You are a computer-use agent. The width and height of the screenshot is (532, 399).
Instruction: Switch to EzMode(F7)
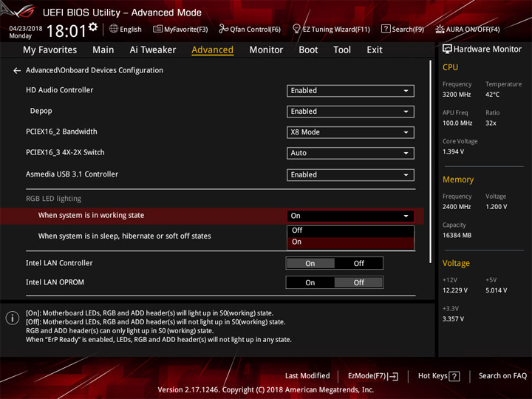[373, 376]
